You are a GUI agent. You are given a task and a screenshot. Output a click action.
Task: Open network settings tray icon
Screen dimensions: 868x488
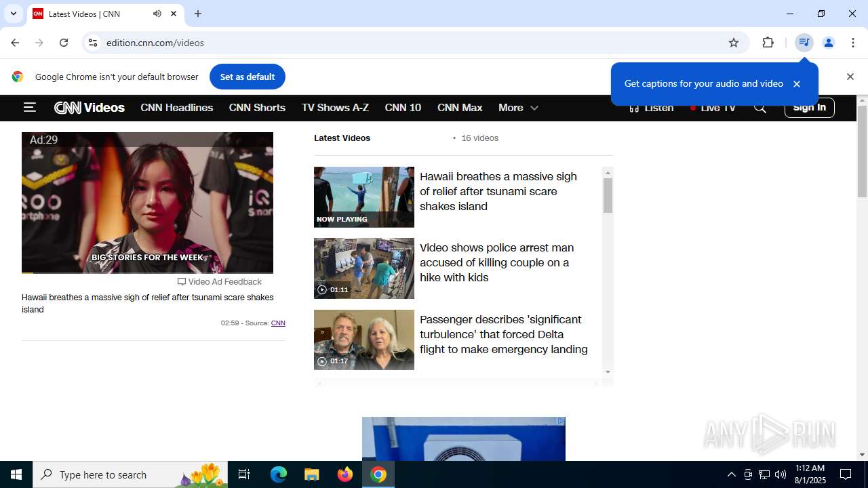[764, 474]
